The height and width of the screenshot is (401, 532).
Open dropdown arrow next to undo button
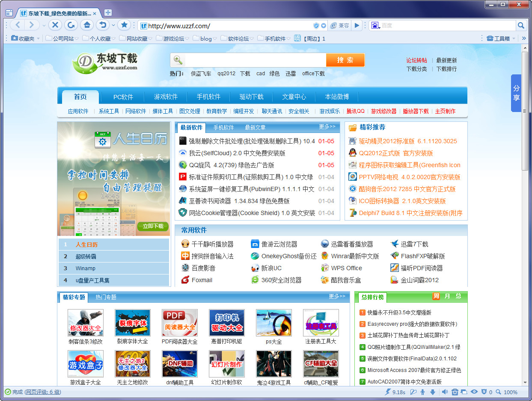click(113, 25)
